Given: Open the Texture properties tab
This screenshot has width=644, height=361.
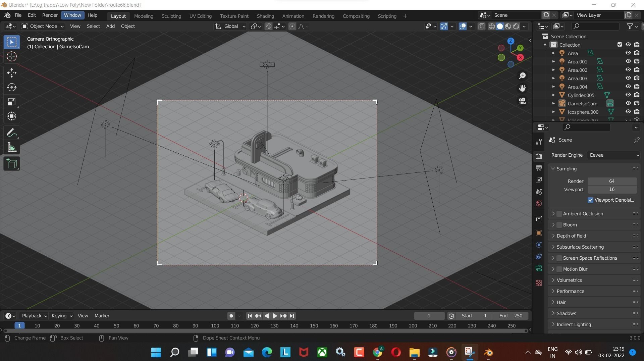Looking at the screenshot, I should [x=539, y=283].
